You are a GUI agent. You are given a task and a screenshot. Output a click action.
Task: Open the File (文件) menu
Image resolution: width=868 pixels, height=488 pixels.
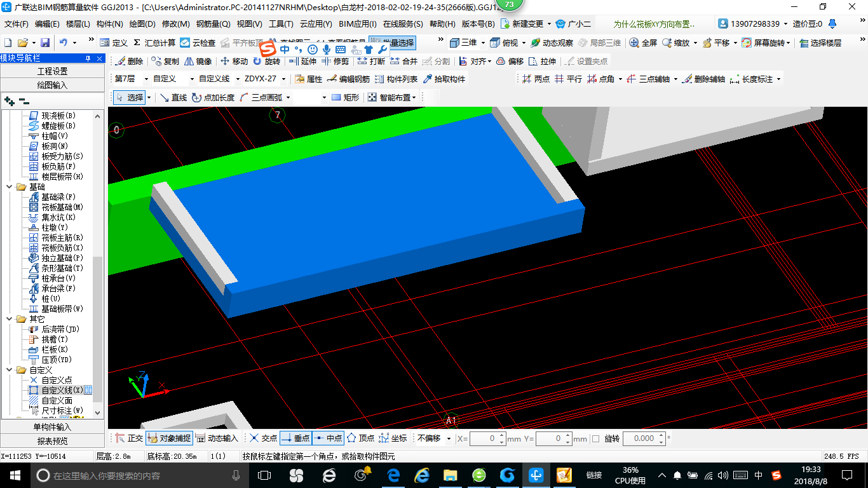(x=17, y=24)
